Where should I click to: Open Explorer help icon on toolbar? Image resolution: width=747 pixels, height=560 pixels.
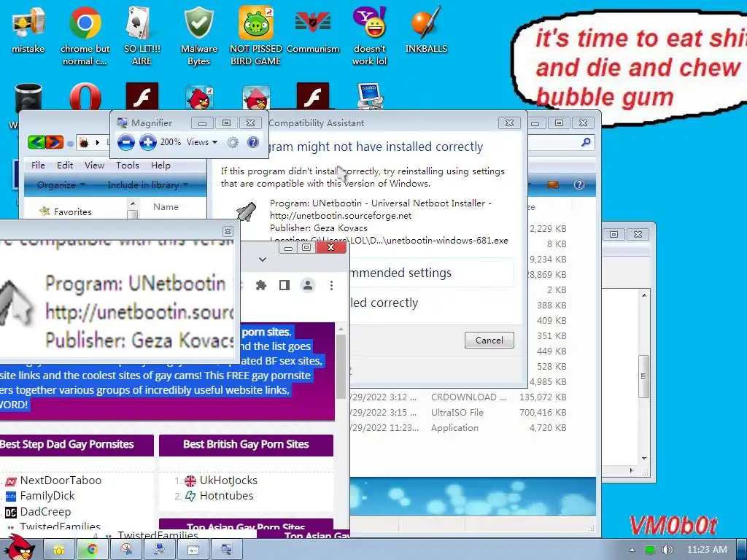(578, 184)
